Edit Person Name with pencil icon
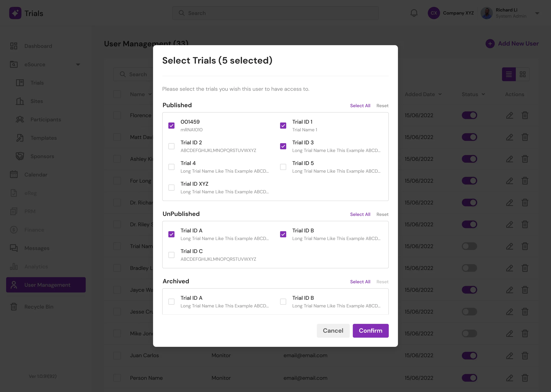 click(x=509, y=378)
